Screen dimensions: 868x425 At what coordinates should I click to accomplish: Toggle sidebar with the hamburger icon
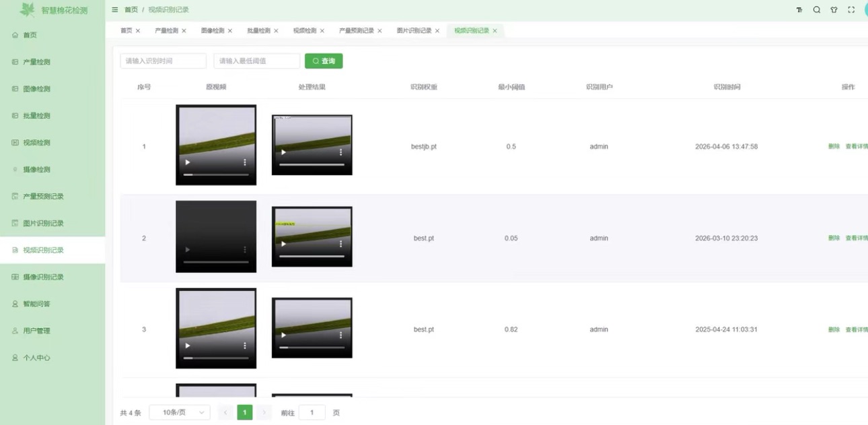[115, 10]
